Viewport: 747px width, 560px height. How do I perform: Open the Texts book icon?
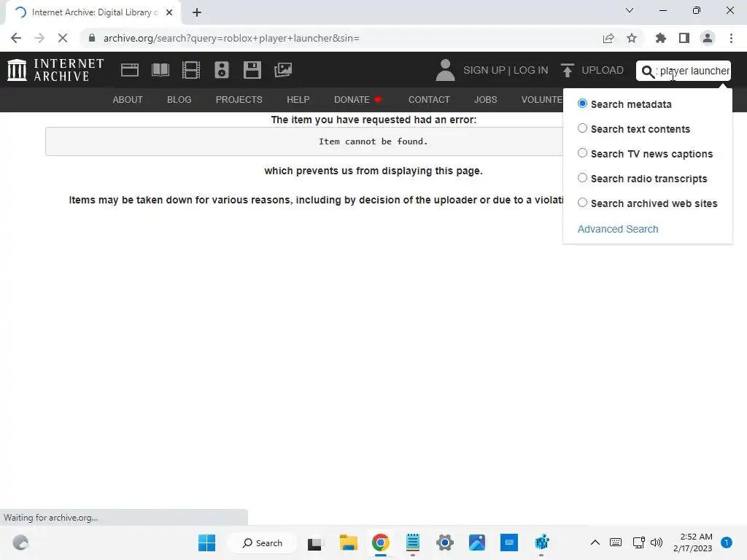160,70
